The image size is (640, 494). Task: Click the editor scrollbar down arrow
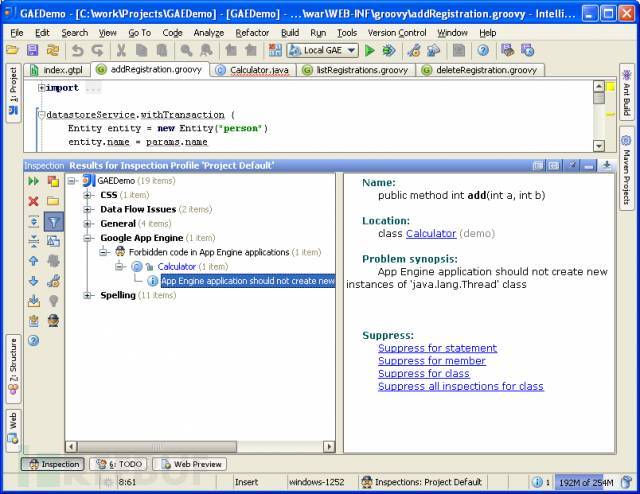(x=598, y=146)
